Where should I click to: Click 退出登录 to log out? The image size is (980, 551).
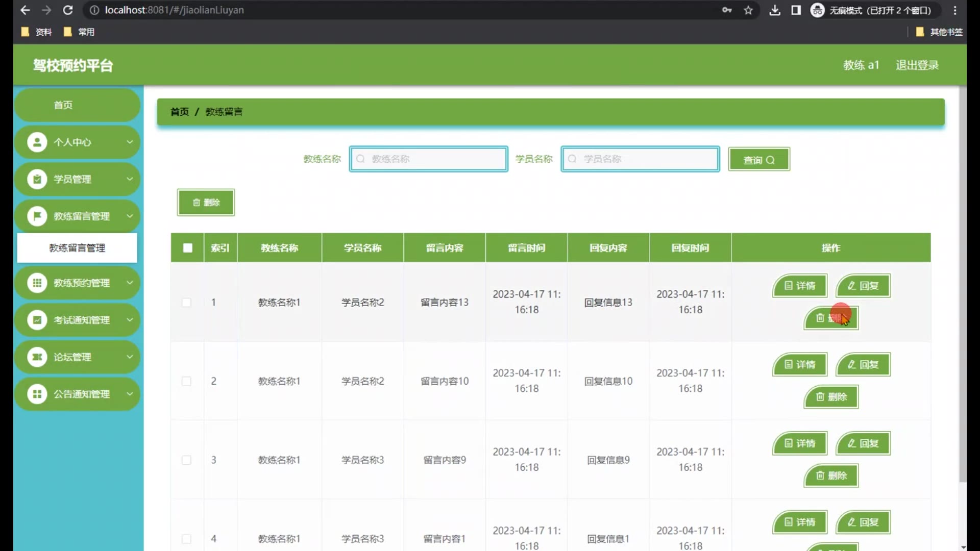pyautogui.click(x=917, y=65)
